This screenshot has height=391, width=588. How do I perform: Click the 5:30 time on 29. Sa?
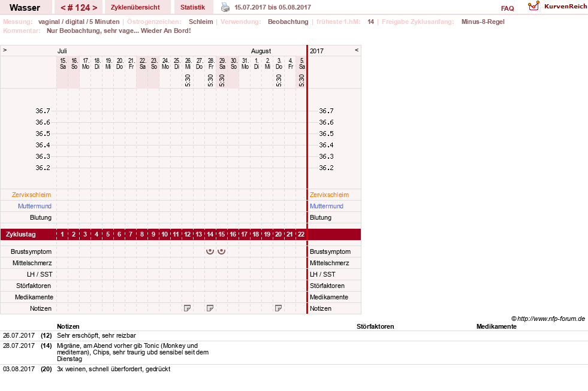(222, 80)
